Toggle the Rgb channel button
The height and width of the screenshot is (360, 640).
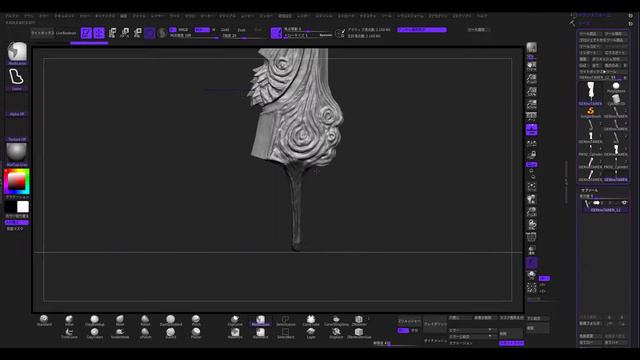click(x=202, y=30)
